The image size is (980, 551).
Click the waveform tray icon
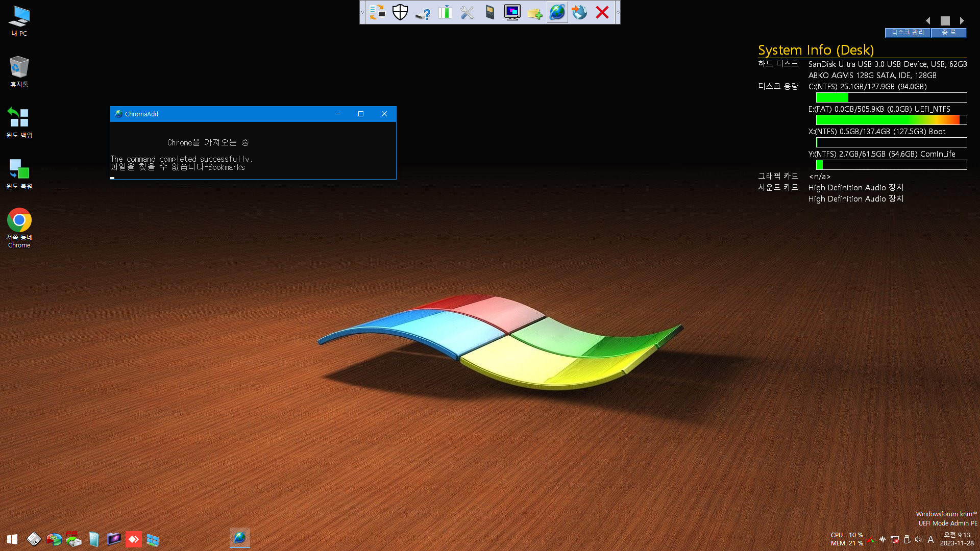(x=883, y=539)
